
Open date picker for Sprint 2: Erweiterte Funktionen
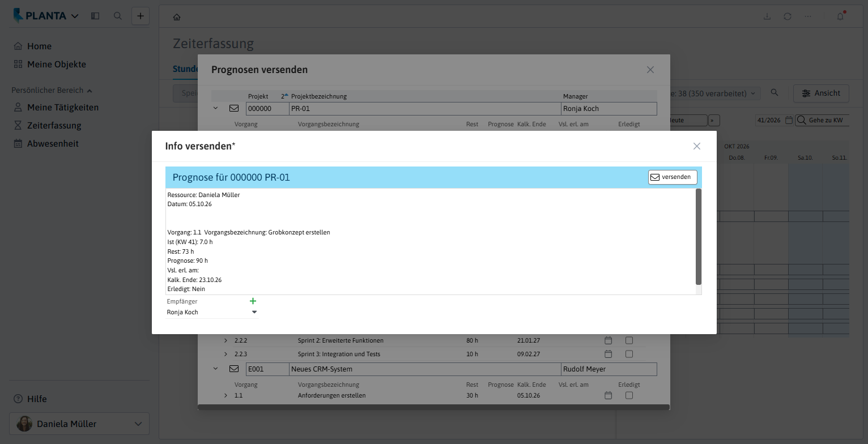tap(609, 340)
